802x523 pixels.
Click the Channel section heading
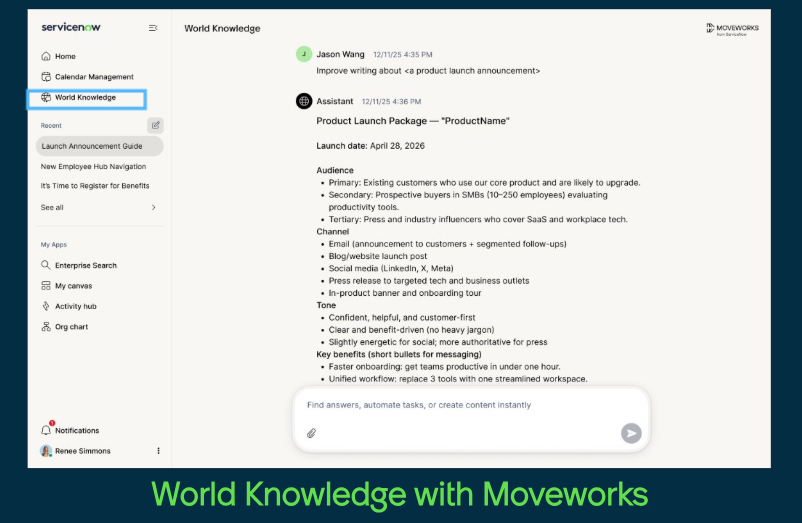(332, 232)
